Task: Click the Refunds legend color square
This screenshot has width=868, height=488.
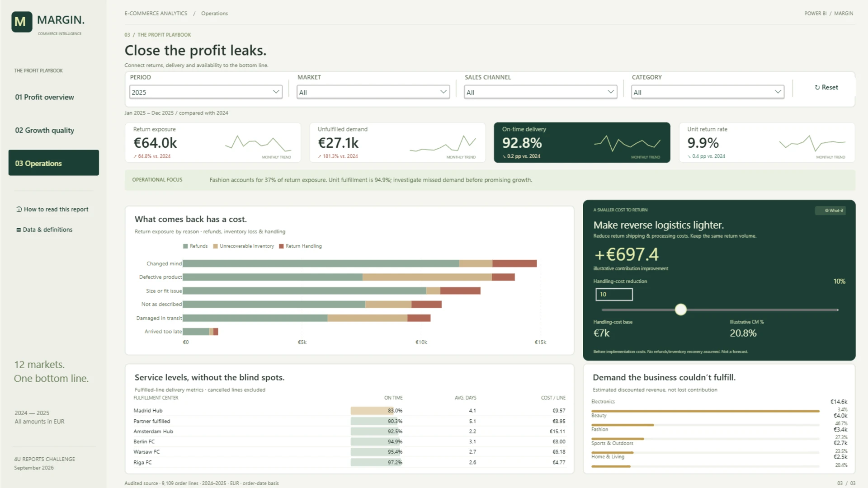Action: (185, 246)
